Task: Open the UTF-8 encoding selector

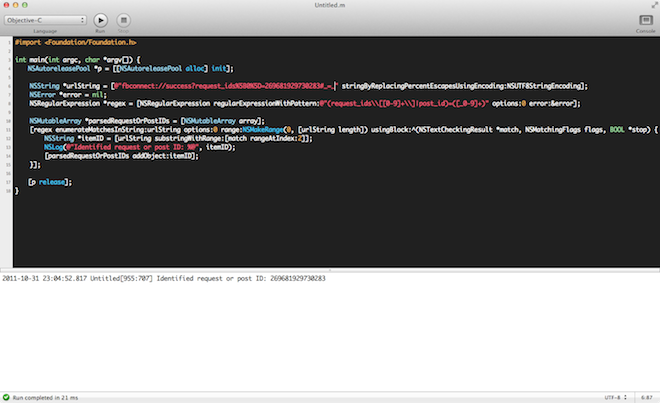Action: coord(616,397)
